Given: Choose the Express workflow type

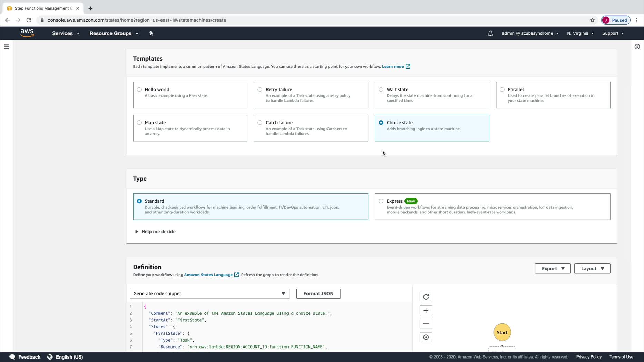Looking at the screenshot, I should [x=492, y=207].
